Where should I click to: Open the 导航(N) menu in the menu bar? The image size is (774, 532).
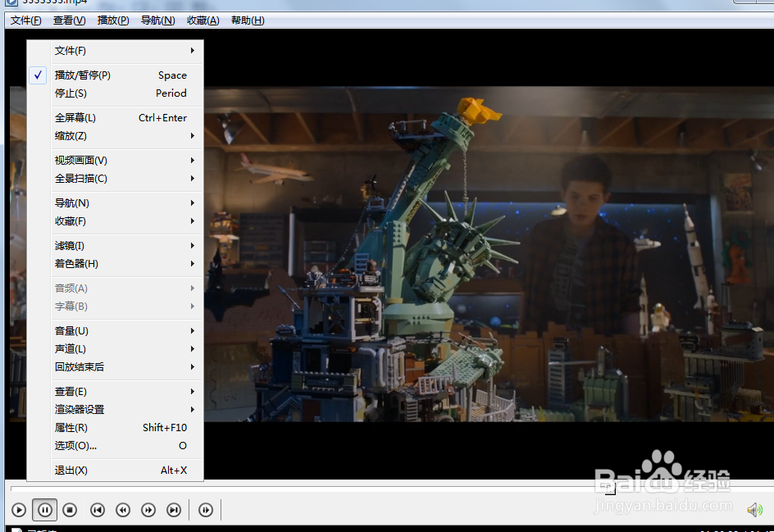157,20
